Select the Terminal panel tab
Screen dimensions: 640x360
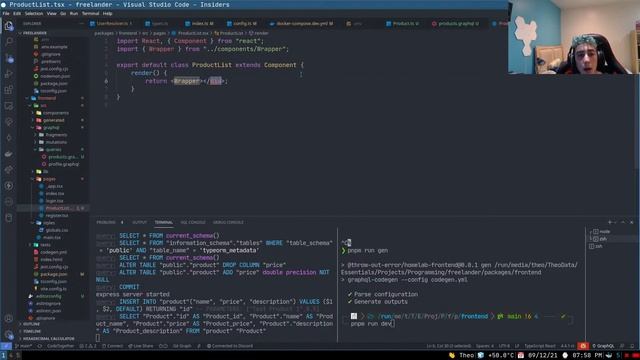pos(163,222)
